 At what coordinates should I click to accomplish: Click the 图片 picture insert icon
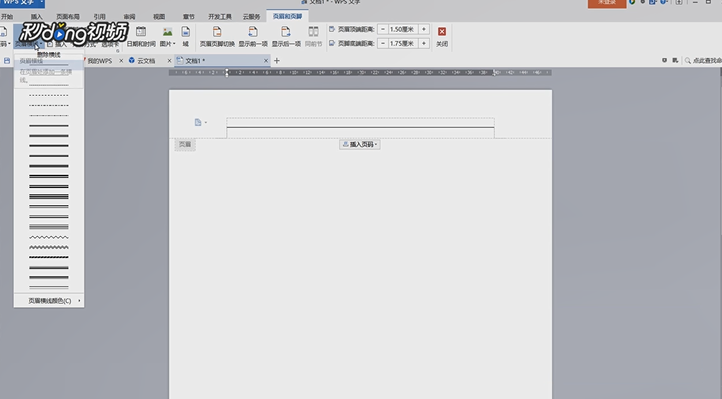167,32
